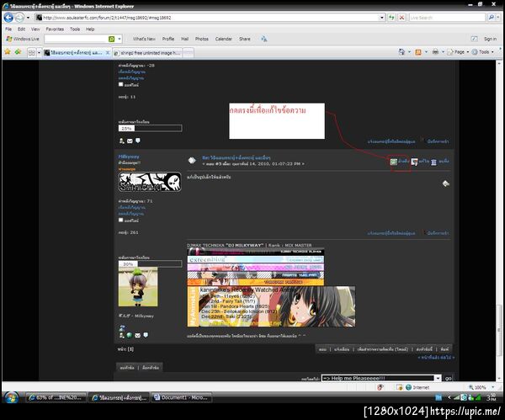
Task: Open the address bar history dropdown
Action: pyautogui.click(x=382, y=18)
